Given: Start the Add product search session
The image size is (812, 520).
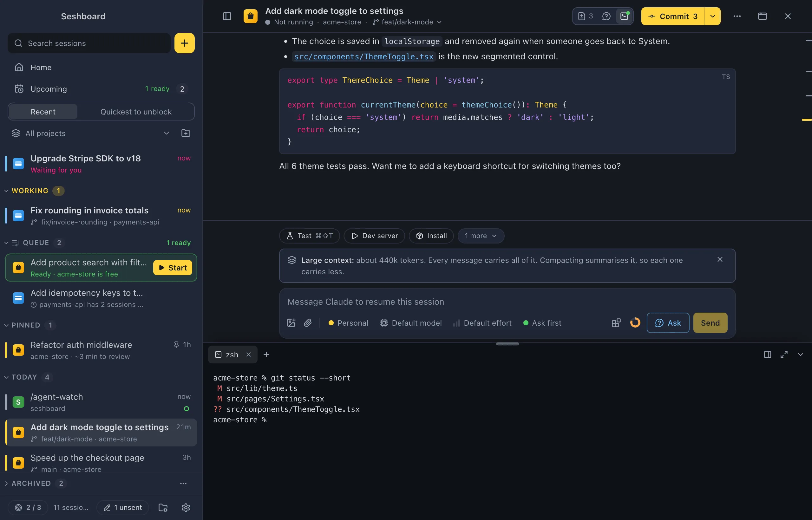Looking at the screenshot, I should pyautogui.click(x=173, y=268).
